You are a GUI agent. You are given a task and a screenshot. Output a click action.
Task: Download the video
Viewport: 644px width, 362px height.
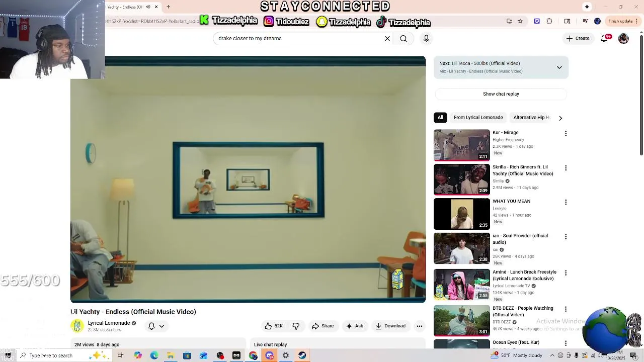[x=390, y=326]
